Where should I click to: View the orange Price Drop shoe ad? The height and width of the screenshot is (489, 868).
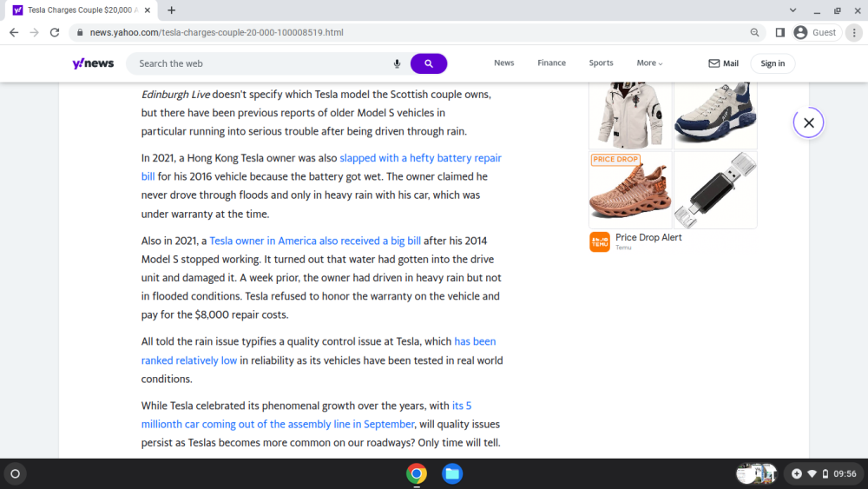click(x=630, y=190)
